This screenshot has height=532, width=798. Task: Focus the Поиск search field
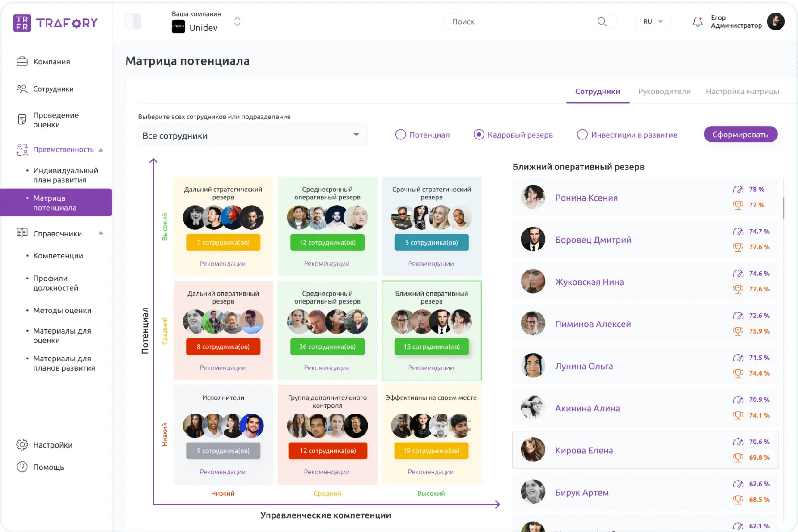click(523, 21)
